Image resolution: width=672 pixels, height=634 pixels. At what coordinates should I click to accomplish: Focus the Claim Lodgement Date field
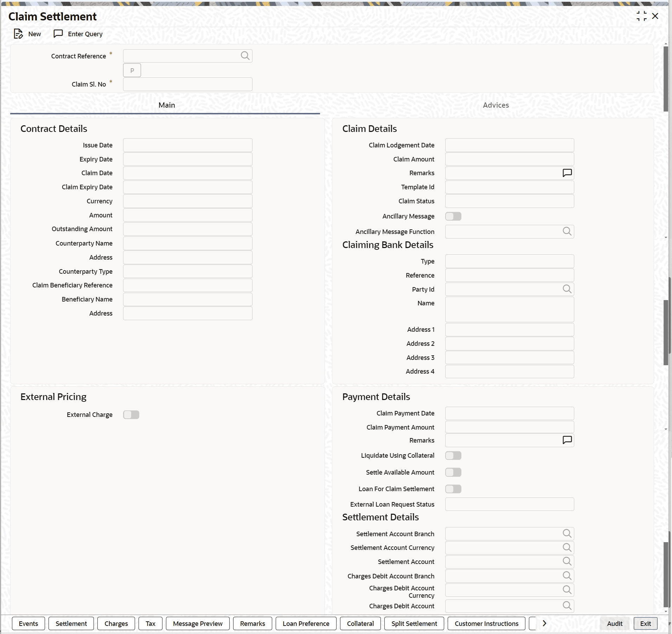point(510,145)
